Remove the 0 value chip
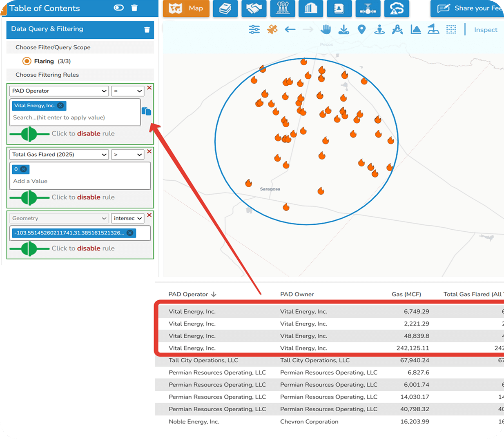504x439 pixels. click(x=24, y=169)
